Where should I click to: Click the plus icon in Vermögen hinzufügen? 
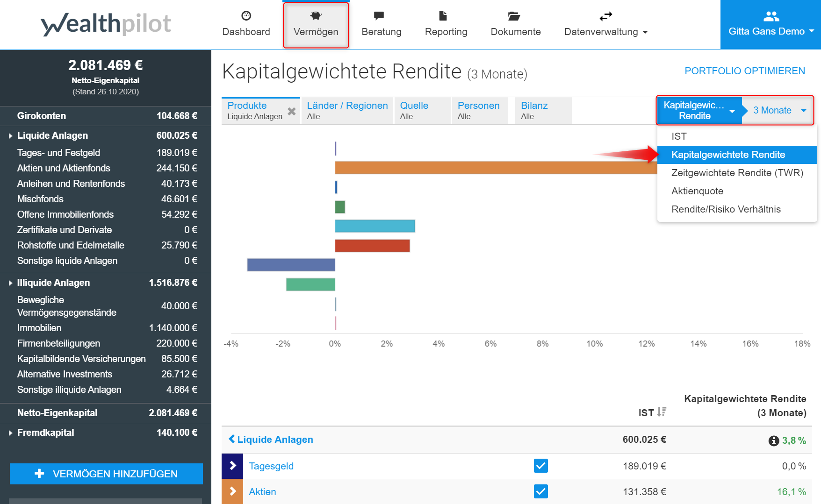[39, 473]
